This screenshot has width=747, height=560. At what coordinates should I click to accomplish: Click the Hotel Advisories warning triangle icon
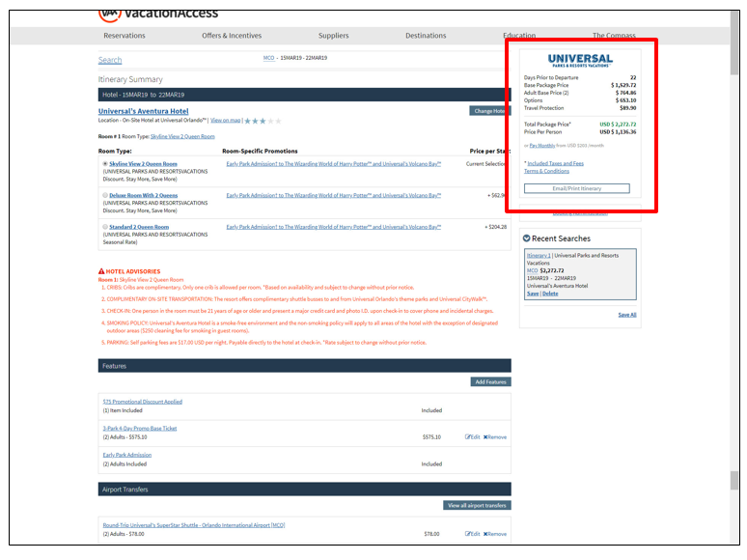101,271
